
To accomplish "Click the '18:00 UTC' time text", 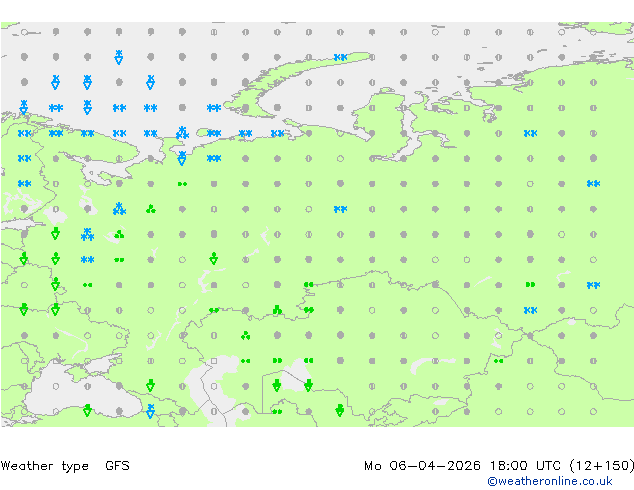I will click(525, 466).
